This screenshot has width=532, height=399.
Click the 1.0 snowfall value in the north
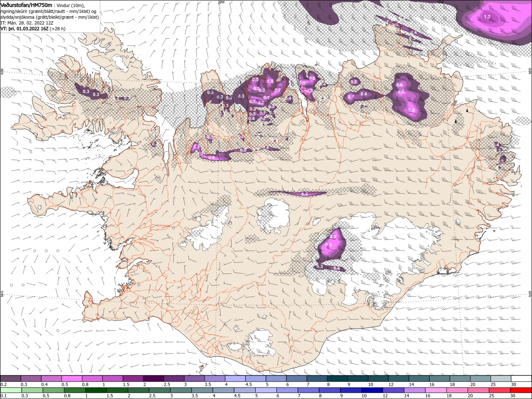pyautogui.click(x=270, y=81)
